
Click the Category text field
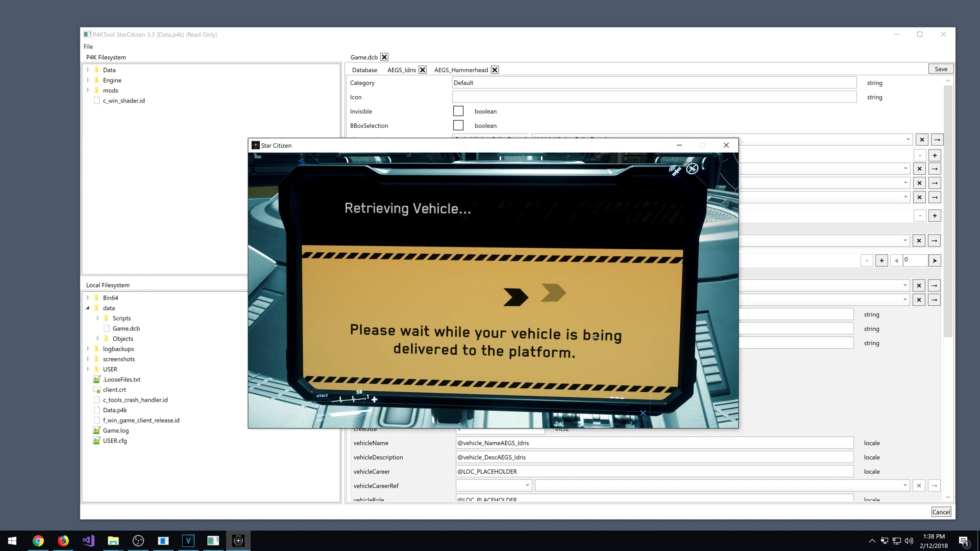click(654, 82)
